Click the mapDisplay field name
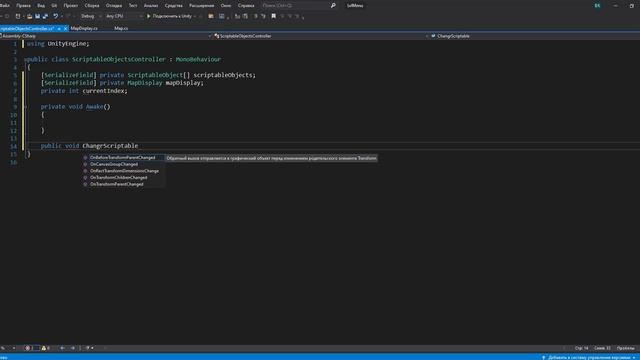The image size is (640, 360). [x=183, y=83]
